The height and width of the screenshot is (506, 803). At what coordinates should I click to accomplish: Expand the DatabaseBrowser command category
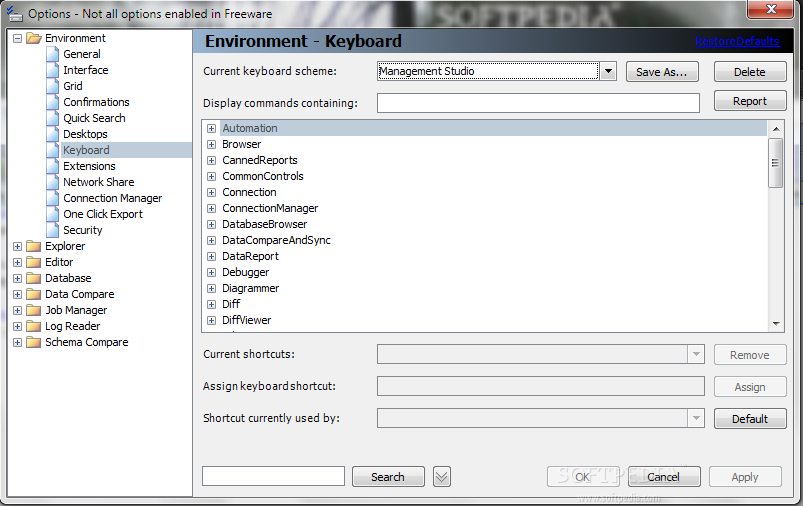coord(212,224)
